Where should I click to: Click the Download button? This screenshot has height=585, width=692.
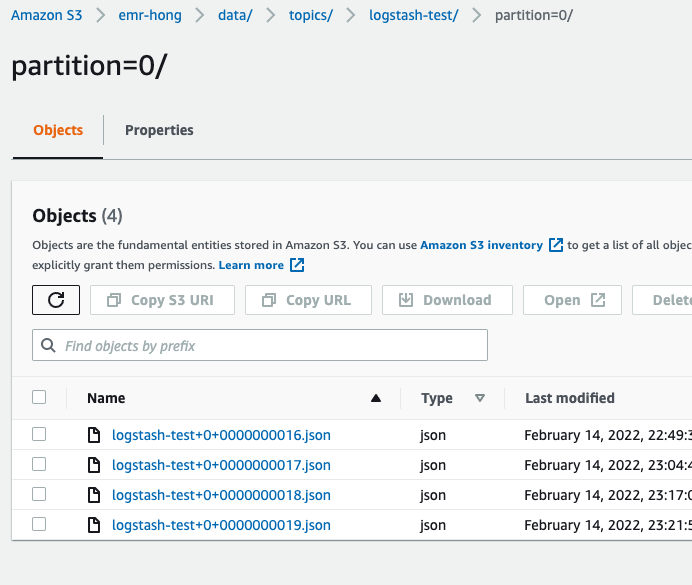(448, 300)
